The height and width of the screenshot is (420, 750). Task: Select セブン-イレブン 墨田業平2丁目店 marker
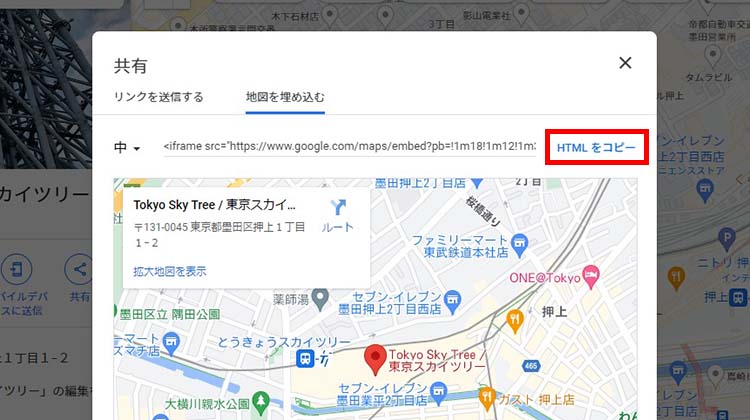[x=438, y=392]
